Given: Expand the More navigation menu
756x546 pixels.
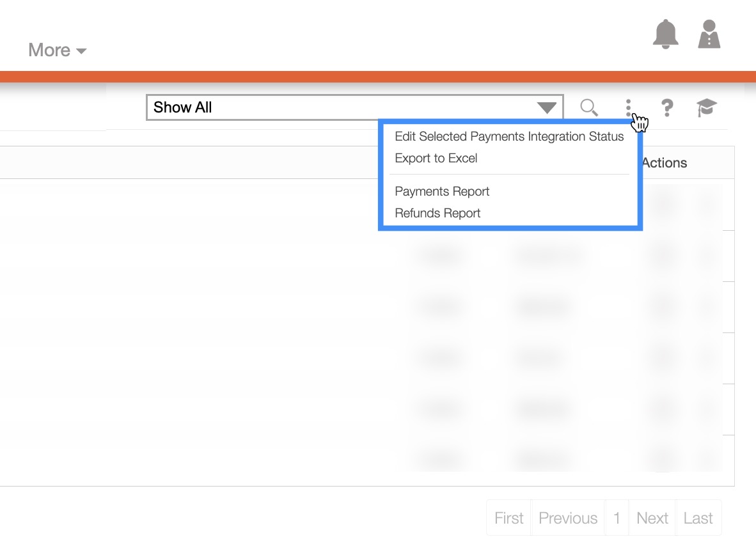Looking at the screenshot, I should 57,50.
